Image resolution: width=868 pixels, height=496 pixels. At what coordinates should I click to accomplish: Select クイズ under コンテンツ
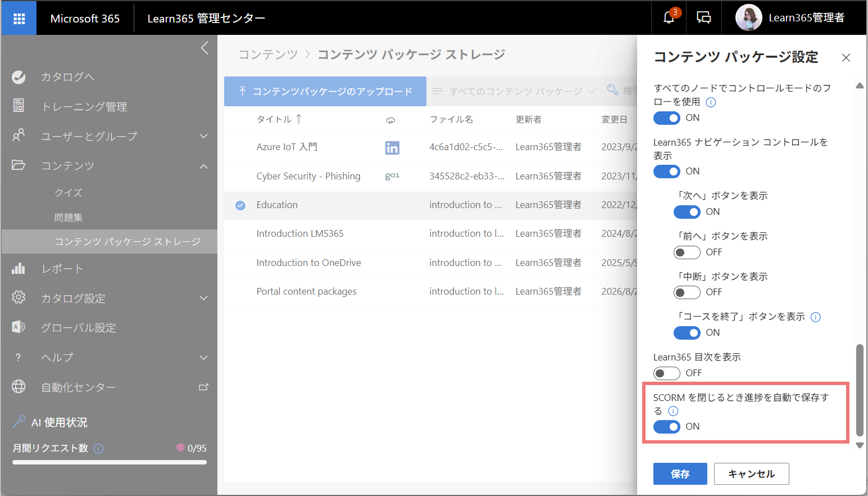(x=69, y=192)
